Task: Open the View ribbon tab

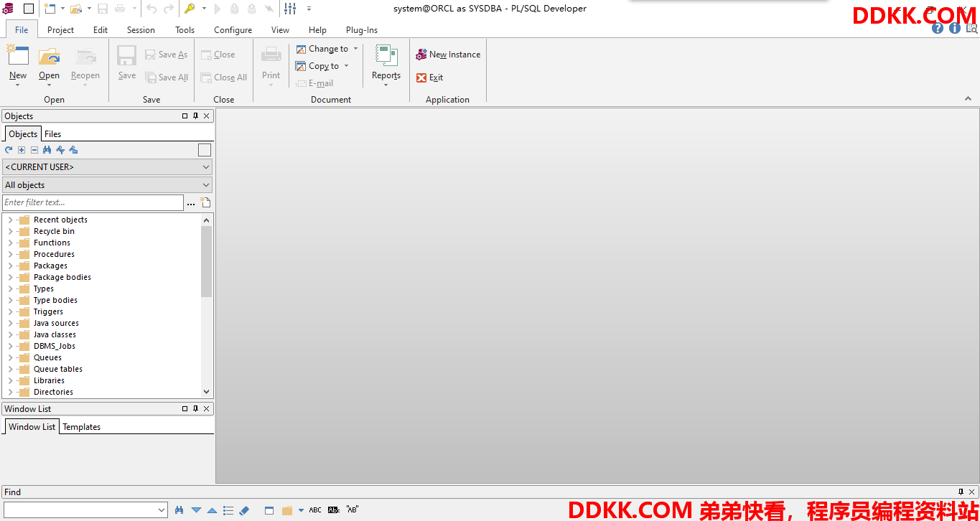Action: click(x=280, y=30)
